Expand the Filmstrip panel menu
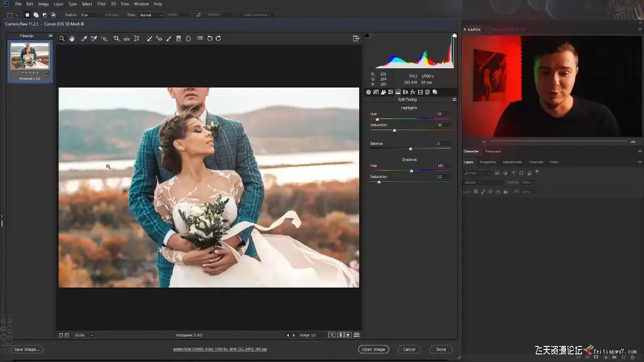 coord(50,36)
